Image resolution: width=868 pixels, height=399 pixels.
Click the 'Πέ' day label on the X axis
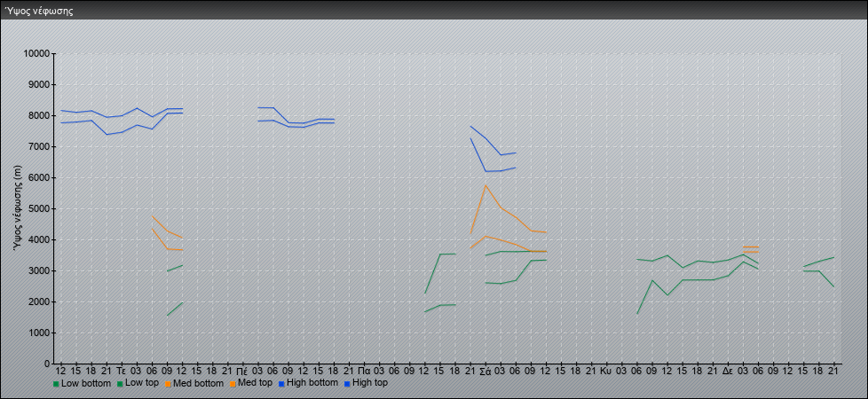[242, 371]
